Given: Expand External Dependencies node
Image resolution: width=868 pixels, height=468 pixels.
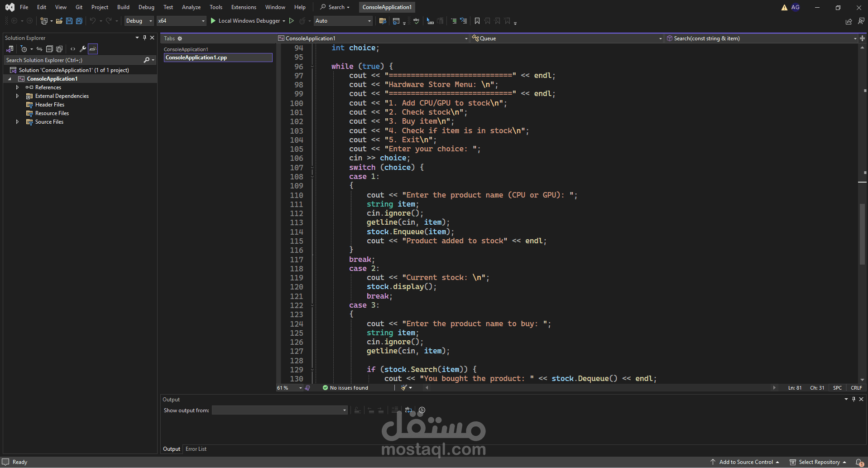Looking at the screenshot, I should click(17, 96).
